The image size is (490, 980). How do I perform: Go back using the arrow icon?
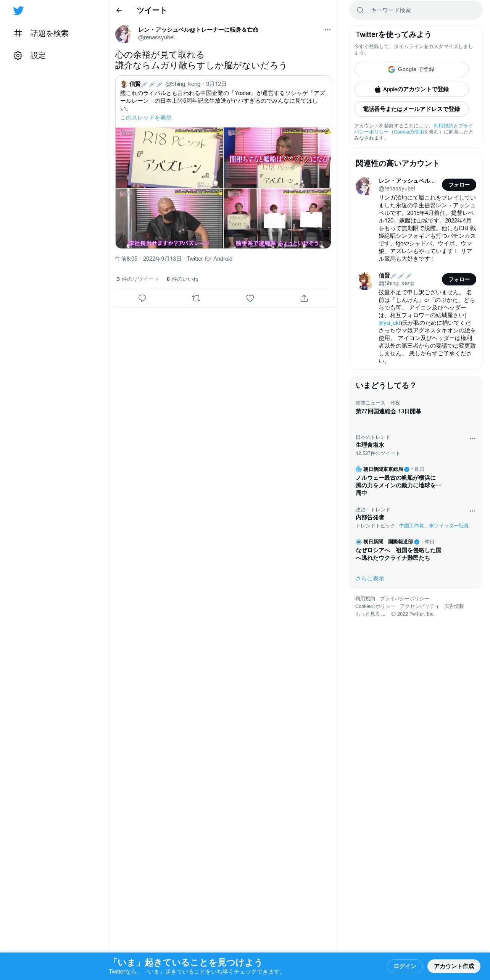[x=119, y=10]
